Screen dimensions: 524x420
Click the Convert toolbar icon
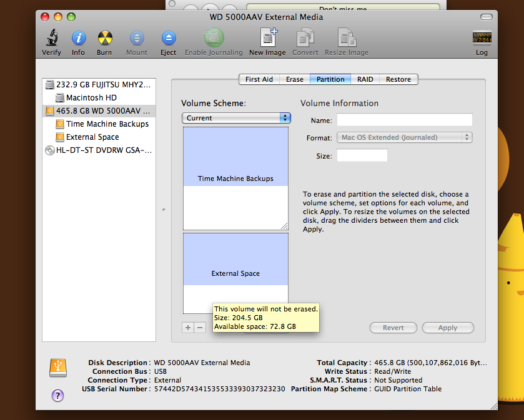click(305, 37)
